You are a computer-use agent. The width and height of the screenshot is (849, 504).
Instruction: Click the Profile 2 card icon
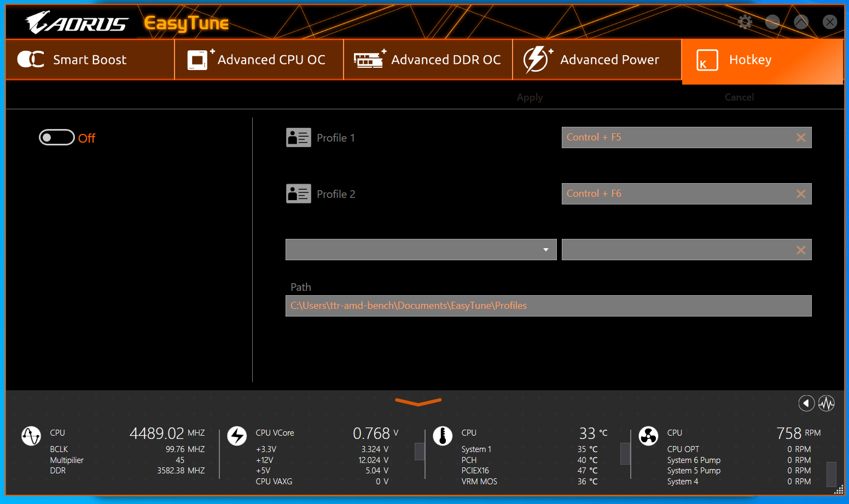(x=298, y=194)
